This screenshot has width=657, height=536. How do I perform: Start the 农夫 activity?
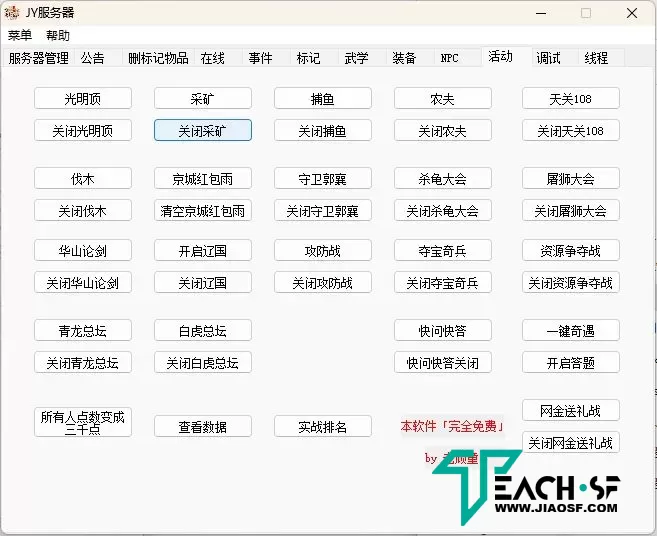(442, 98)
